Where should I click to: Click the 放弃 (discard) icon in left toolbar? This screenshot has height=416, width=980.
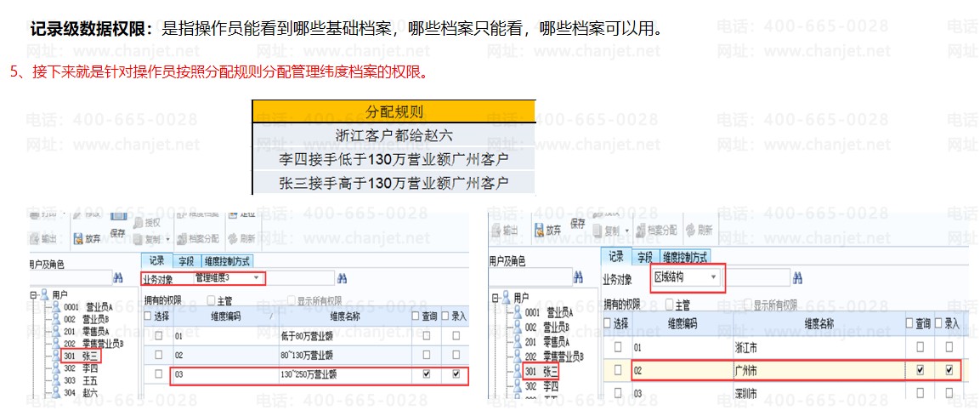tap(87, 239)
